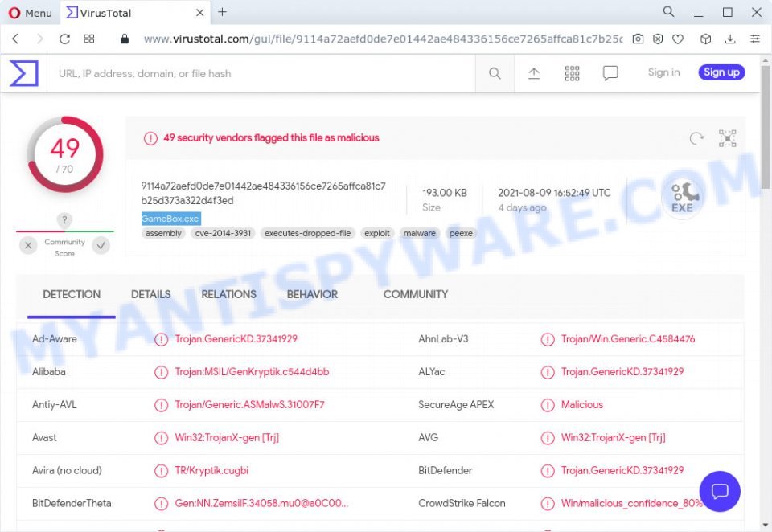The height and width of the screenshot is (532, 772).
Task: Open the Speed Dial start page
Action: [89, 39]
